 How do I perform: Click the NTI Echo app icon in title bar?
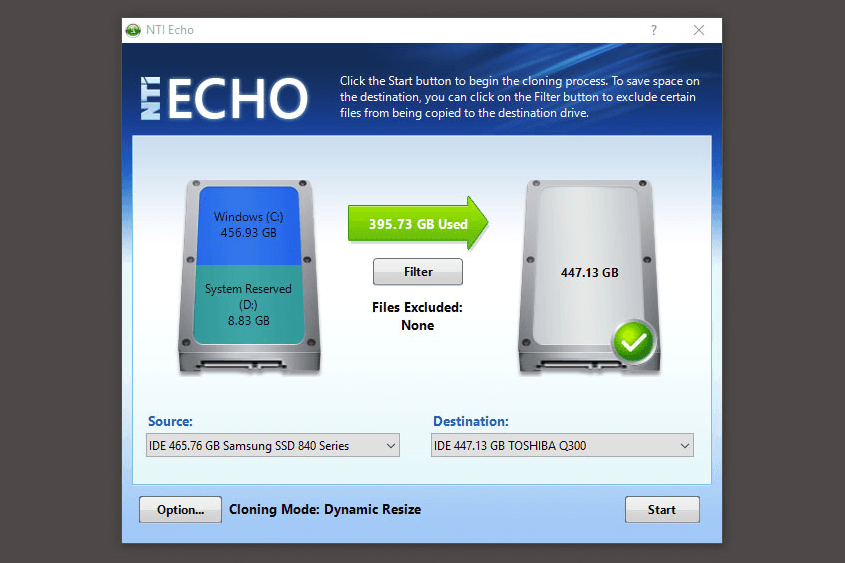pyautogui.click(x=133, y=30)
